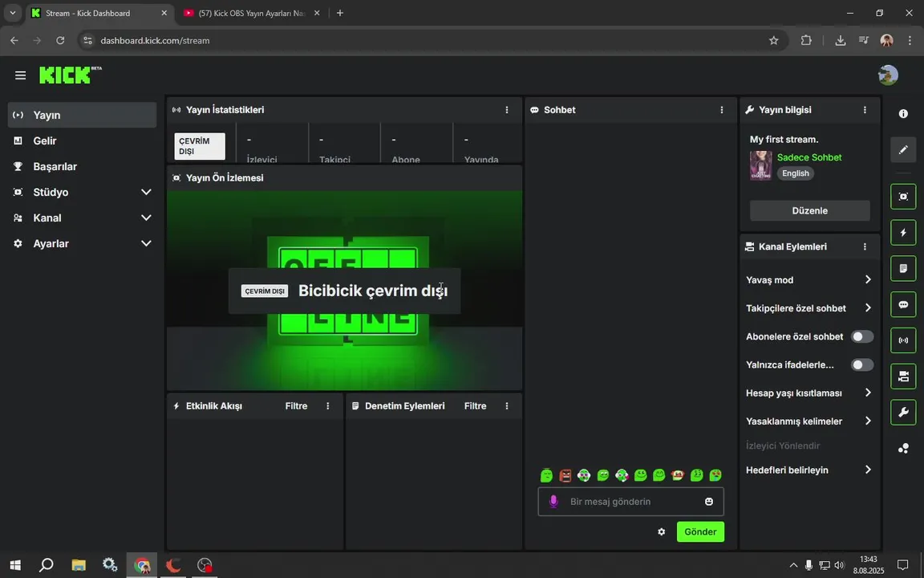Click the Sadece Sohbet category thumbnail
This screenshot has width=924, height=578.
click(x=760, y=165)
